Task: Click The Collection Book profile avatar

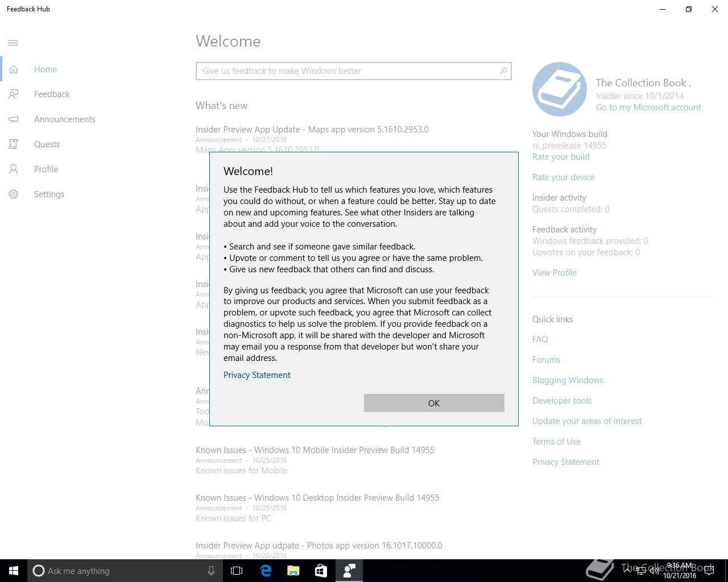Action: [x=560, y=89]
